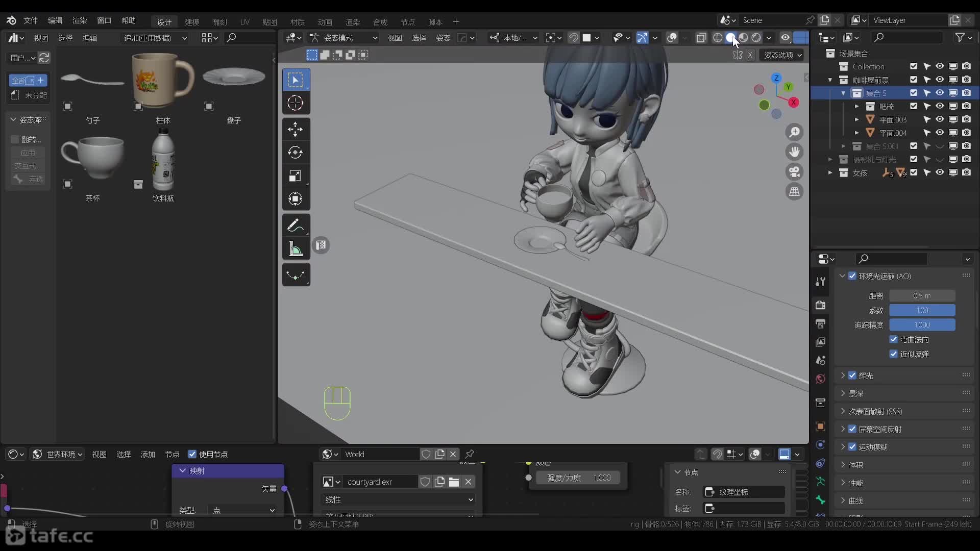
Task: Switch to material preview shading mode
Action: pos(744,38)
